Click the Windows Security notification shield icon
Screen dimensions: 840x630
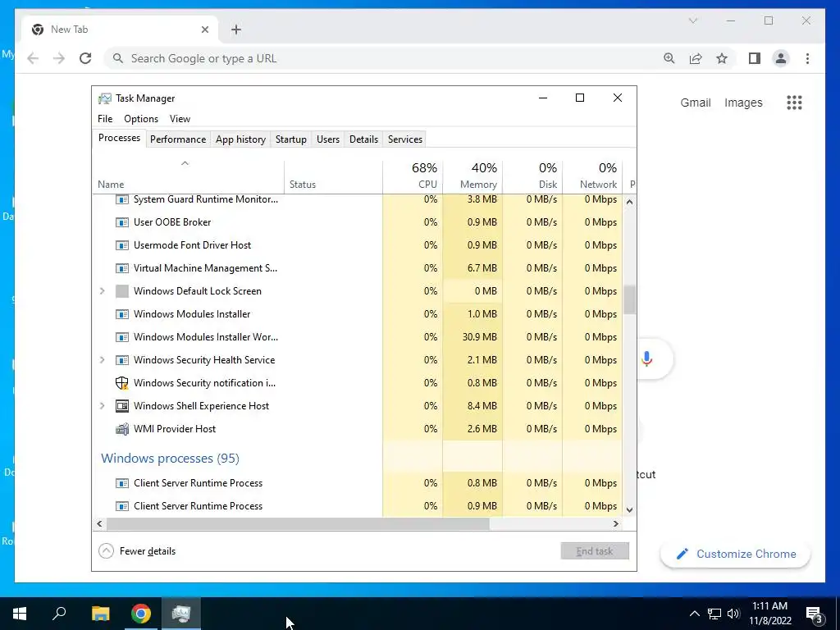[x=122, y=383]
